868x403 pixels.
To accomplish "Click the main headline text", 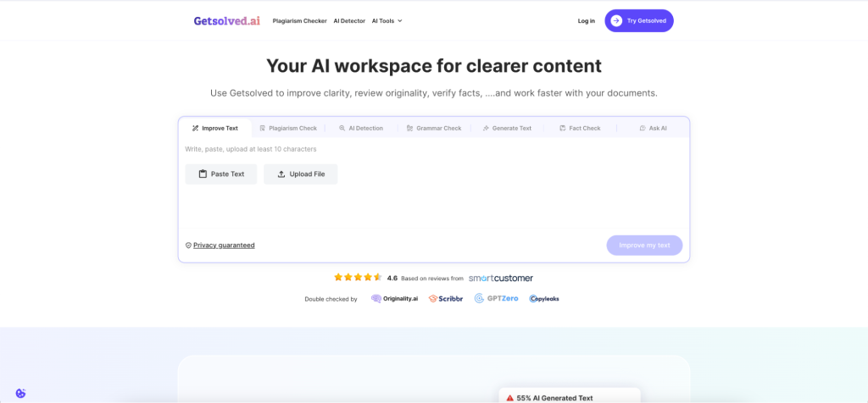I will pos(434,66).
